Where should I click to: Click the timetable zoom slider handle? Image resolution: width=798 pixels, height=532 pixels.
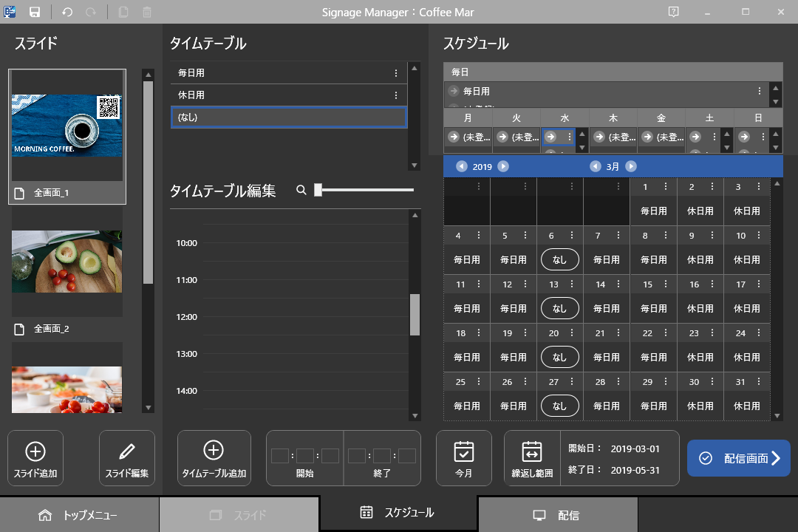tap(318, 190)
